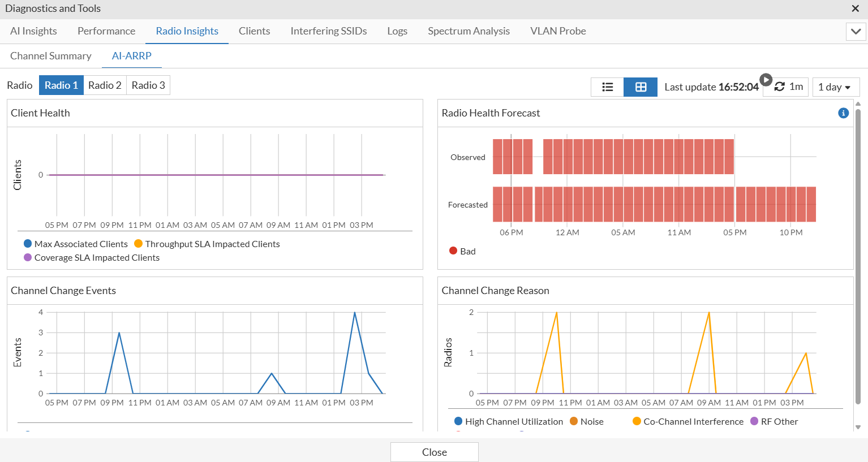Toggle Co-Channel Interference legend color
Image resolution: width=868 pixels, height=462 pixels.
[637, 421]
